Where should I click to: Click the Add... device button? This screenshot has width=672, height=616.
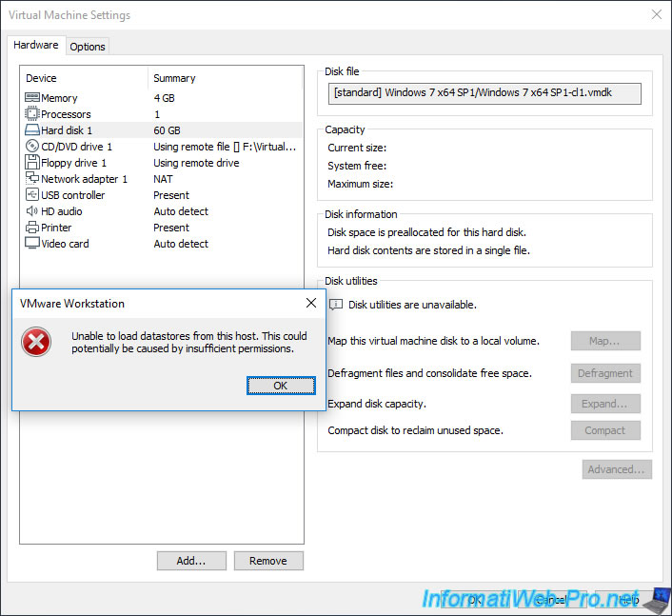coord(191,561)
